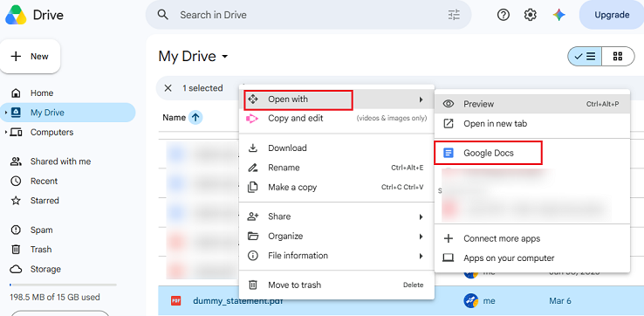The height and width of the screenshot is (316, 644).
Task: Click the Upgrade button
Action: click(612, 15)
